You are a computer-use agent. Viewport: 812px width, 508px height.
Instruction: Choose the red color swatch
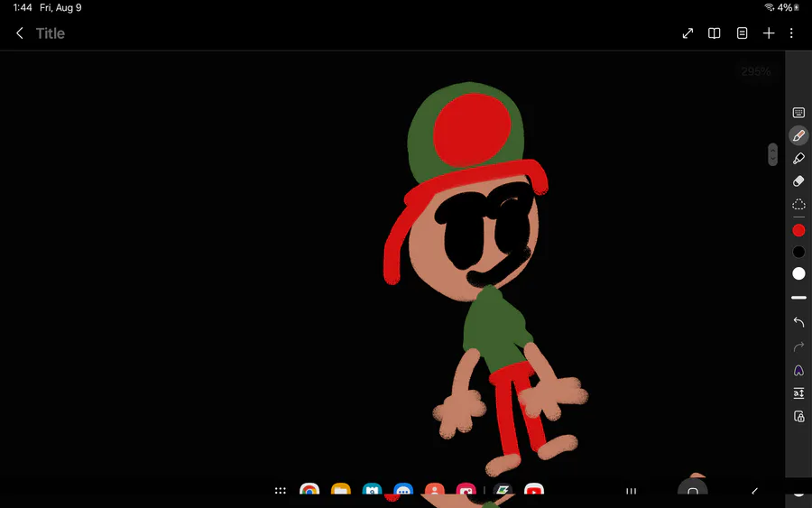click(798, 230)
